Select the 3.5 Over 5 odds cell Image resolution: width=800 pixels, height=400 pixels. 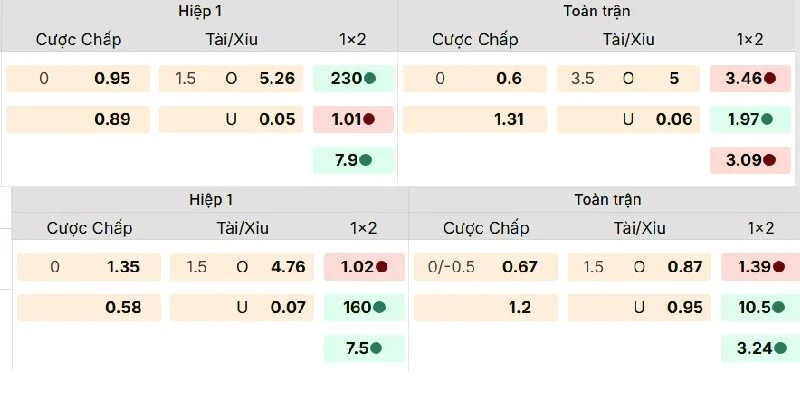click(x=629, y=78)
